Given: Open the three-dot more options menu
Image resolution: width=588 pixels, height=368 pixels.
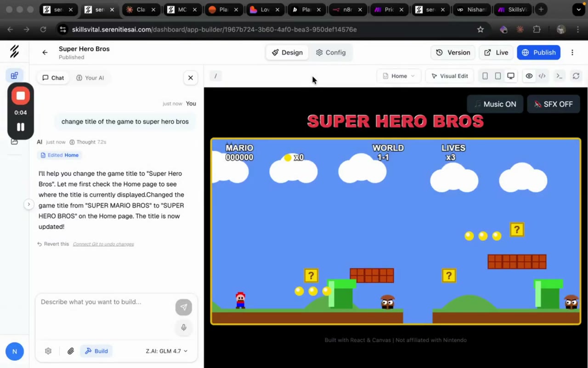Looking at the screenshot, I should click(572, 52).
